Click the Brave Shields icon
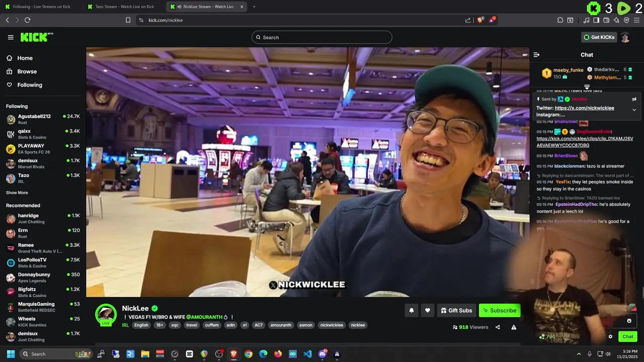644x362 pixels. [x=480, y=20]
